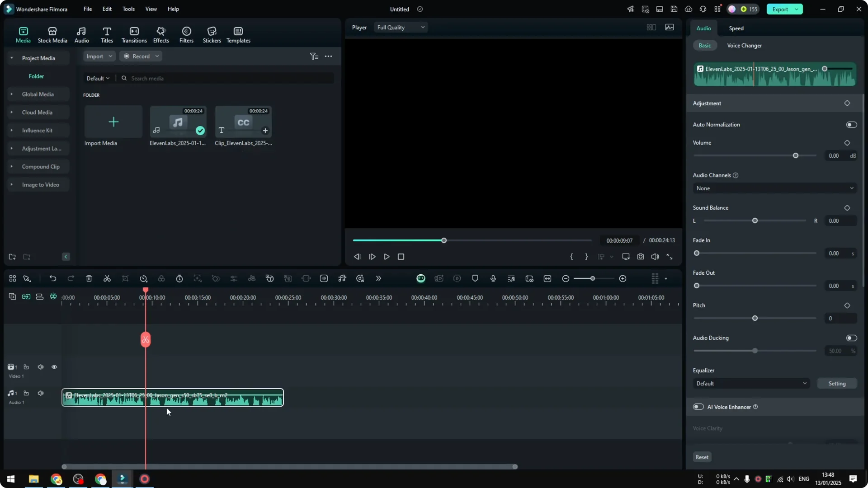Click the voiceover microphone icon
Viewport: 868px width, 488px height.
[493, 279]
